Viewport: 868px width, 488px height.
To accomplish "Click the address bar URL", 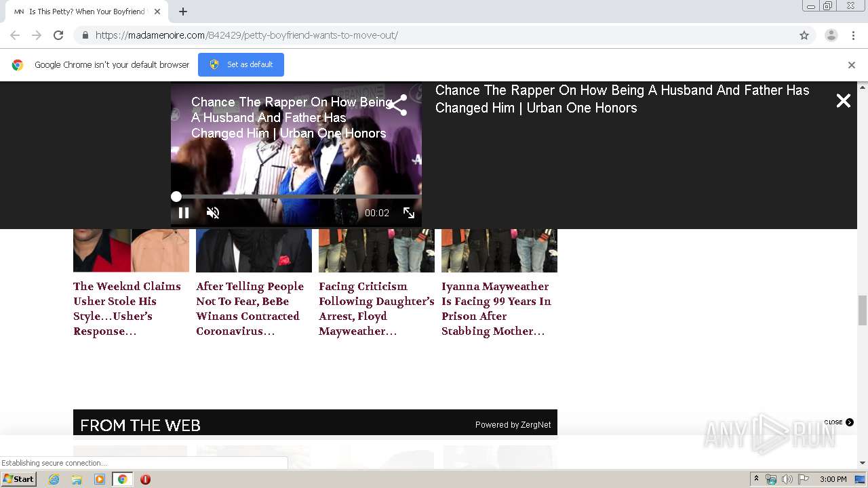I will pos(247,35).
